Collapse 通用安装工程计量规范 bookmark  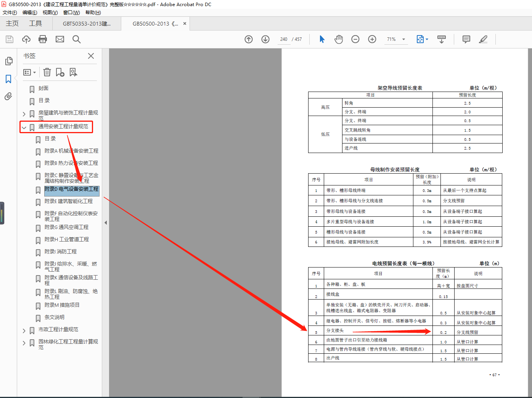point(24,128)
